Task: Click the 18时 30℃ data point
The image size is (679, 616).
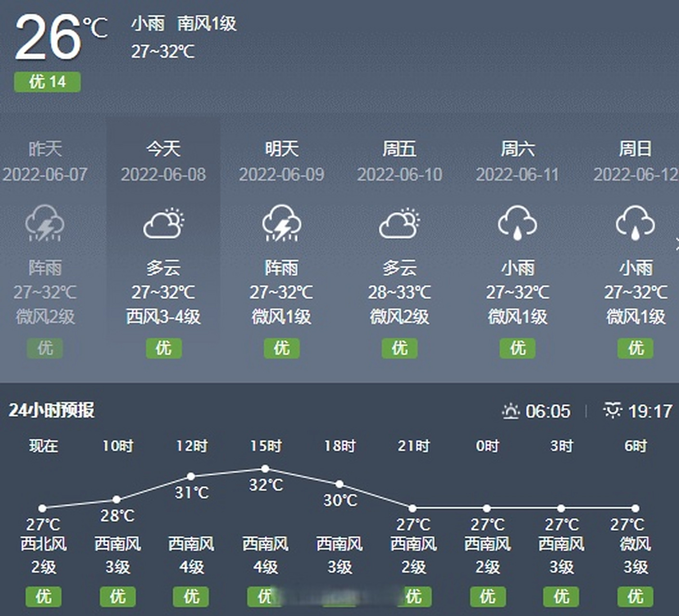Action: click(x=339, y=484)
